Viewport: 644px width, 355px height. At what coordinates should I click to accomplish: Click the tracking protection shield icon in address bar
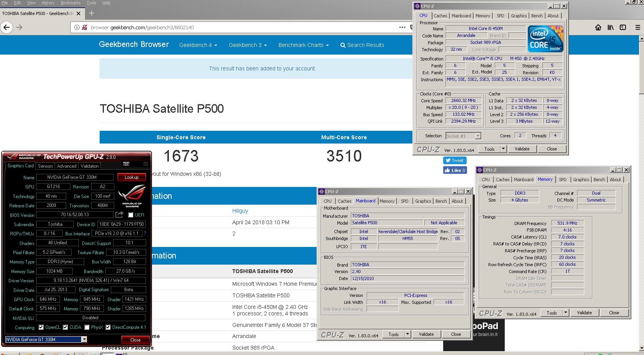(85, 27)
